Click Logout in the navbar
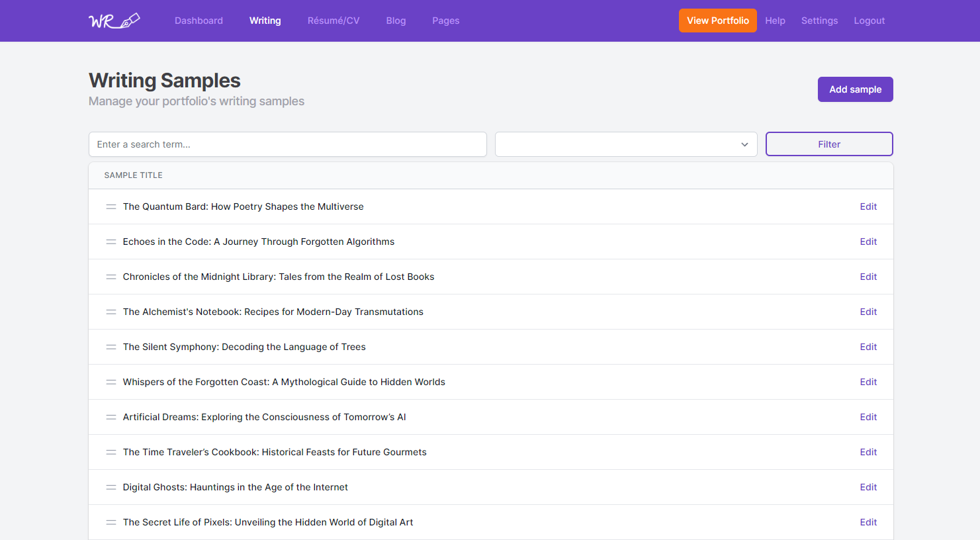 869,21
